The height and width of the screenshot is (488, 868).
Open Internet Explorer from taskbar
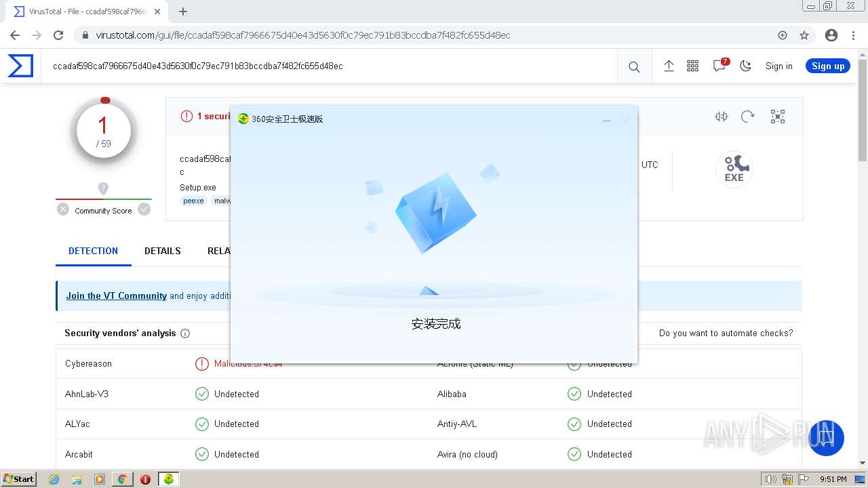(x=54, y=479)
